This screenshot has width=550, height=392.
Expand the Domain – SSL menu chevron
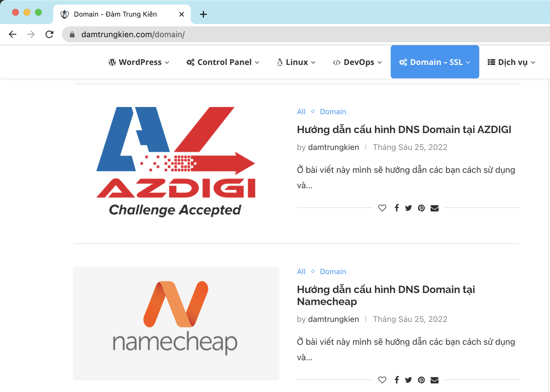(x=468, y=63)
